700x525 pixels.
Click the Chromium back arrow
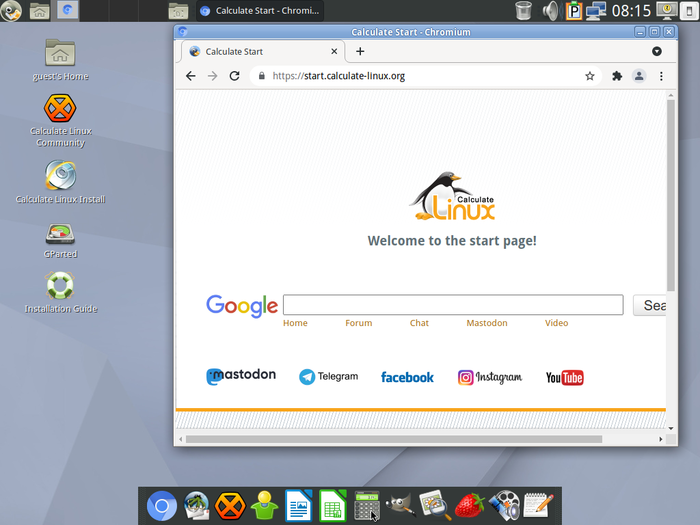pos(191,76)
